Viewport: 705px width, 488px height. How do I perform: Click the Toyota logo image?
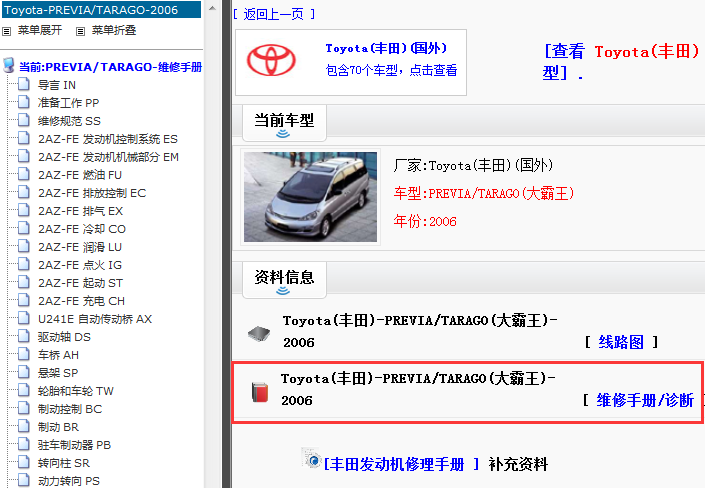coord(271,60)
